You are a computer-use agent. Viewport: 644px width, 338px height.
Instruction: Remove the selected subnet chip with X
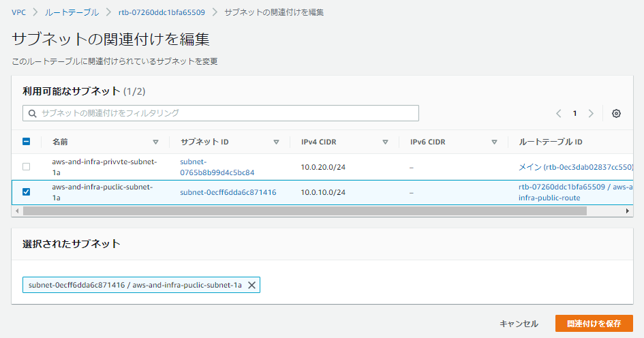click(x=251, y=285)
